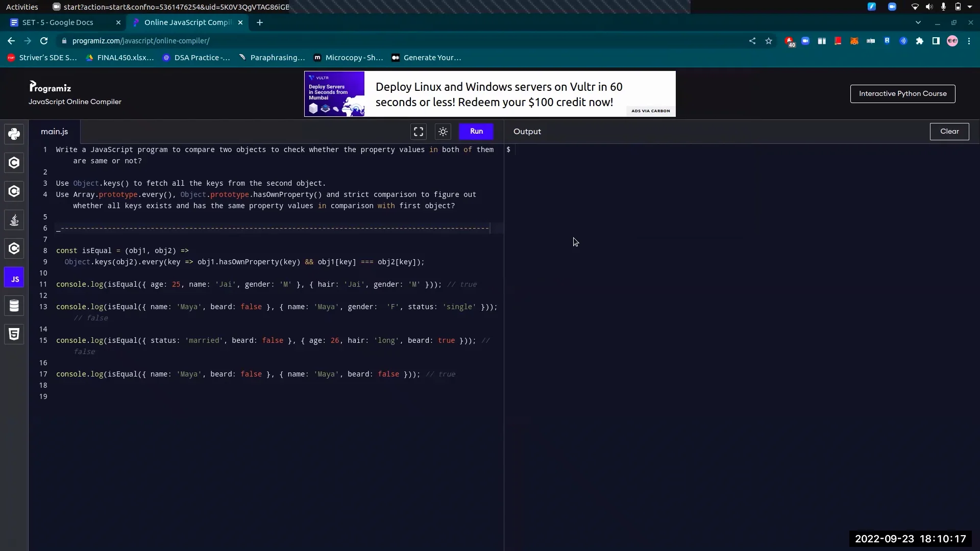Toggle fullscreen mode for the code editor

pyautogui.click(x=419, y=132)
